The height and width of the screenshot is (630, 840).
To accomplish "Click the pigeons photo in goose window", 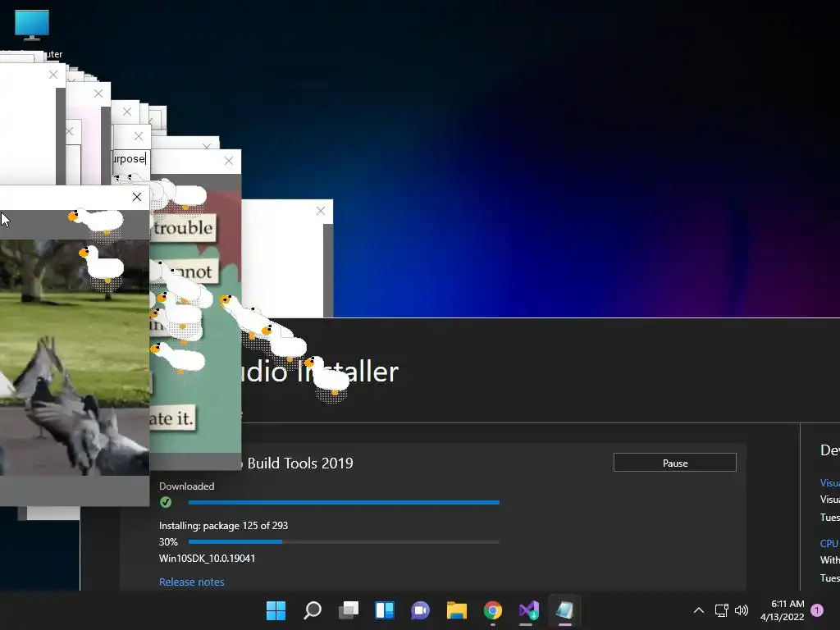I will (x=75, y=358).
